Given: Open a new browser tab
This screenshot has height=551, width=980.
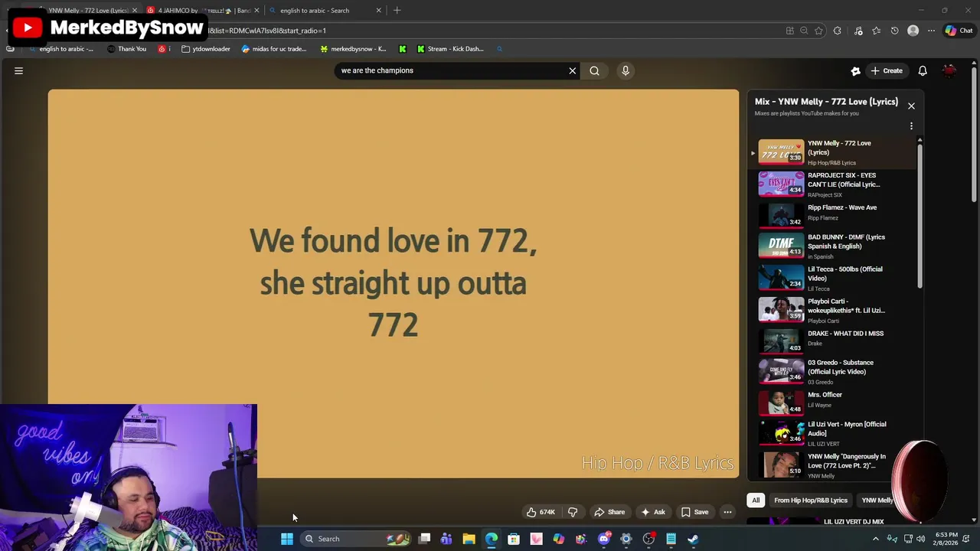Looking at the screenshot, I should tap(397, 10).
